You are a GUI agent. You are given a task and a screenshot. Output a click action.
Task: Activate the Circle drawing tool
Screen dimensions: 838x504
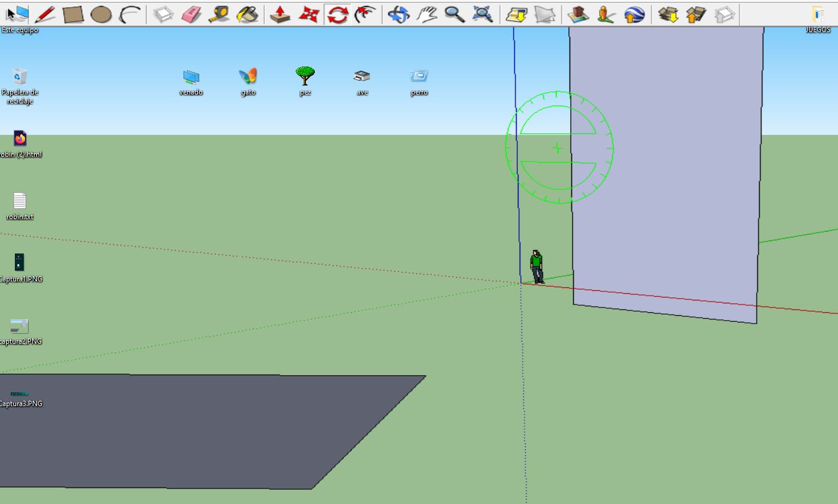102,14
